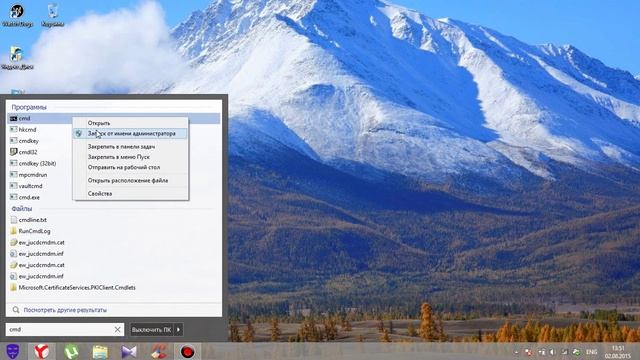Open File Explorer from taskbar
This screenshot has height=360, width=640.
[100, 351]
